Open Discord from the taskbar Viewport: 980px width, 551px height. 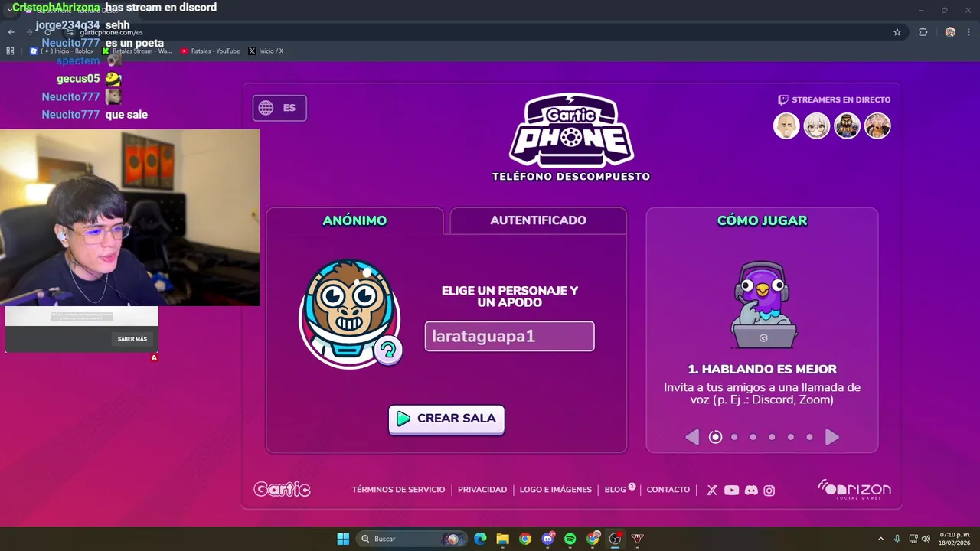click(x=547, y=539)
